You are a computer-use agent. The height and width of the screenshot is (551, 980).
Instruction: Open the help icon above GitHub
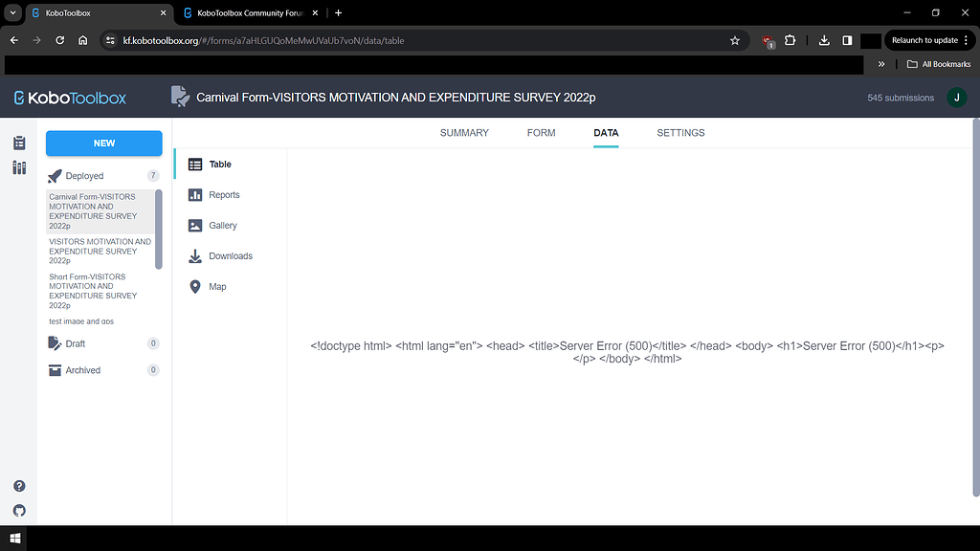tap(18, 486)
